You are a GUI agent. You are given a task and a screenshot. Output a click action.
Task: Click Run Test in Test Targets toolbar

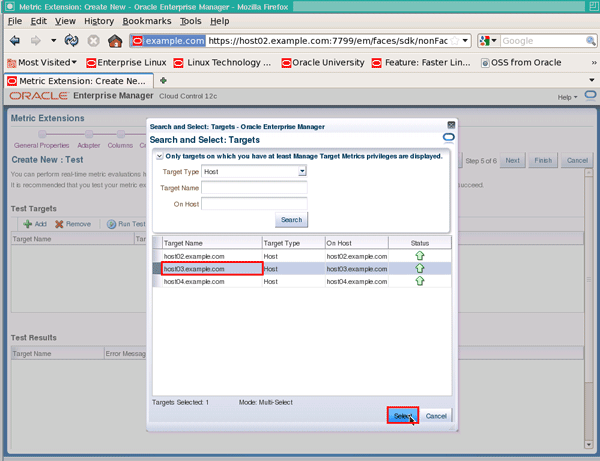pos(127,224)
